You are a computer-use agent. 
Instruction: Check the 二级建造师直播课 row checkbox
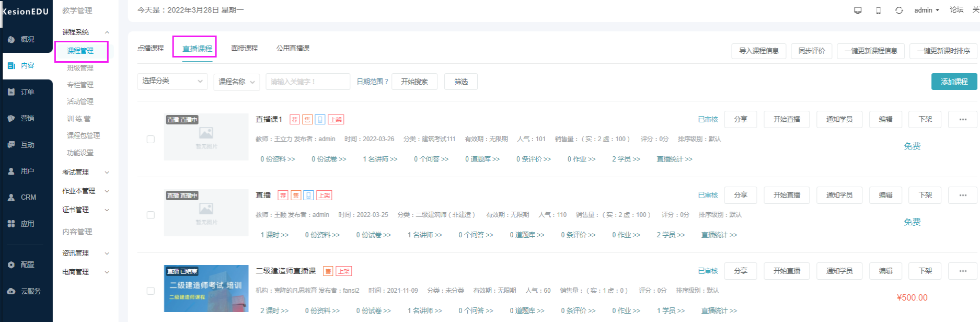pyautogui.click(x=151, y=291)
